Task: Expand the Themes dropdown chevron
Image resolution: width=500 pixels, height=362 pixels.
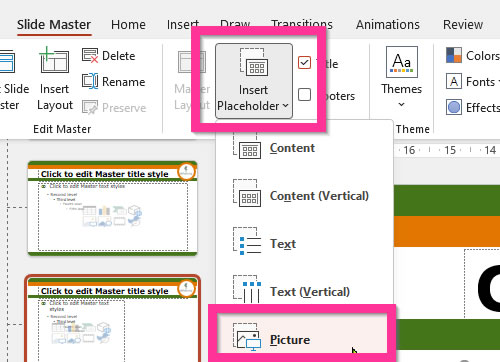Action: pos(402,104)
